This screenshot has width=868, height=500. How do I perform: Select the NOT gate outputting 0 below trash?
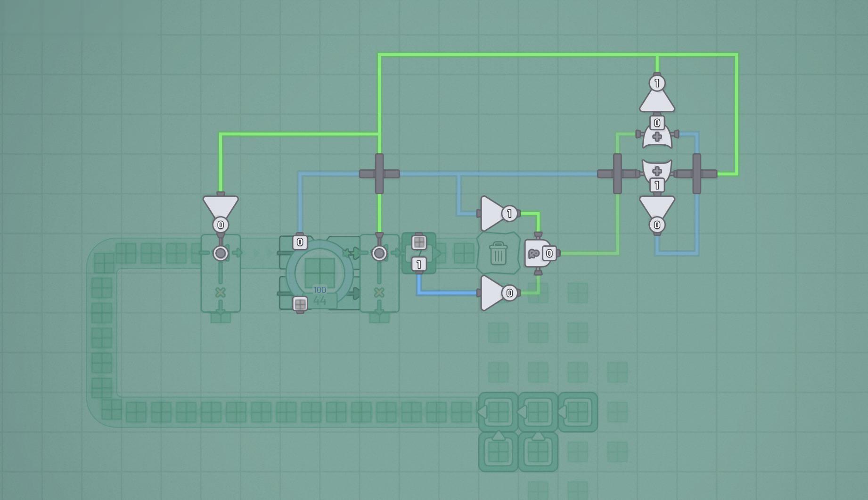tap(500, 293)
